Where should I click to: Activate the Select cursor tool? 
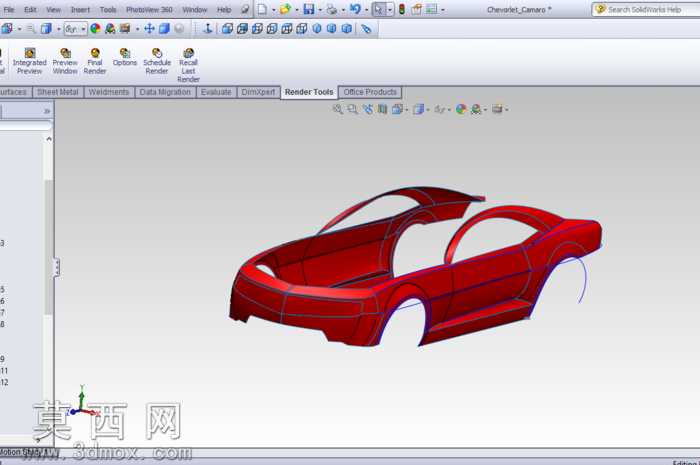point(379,9)
